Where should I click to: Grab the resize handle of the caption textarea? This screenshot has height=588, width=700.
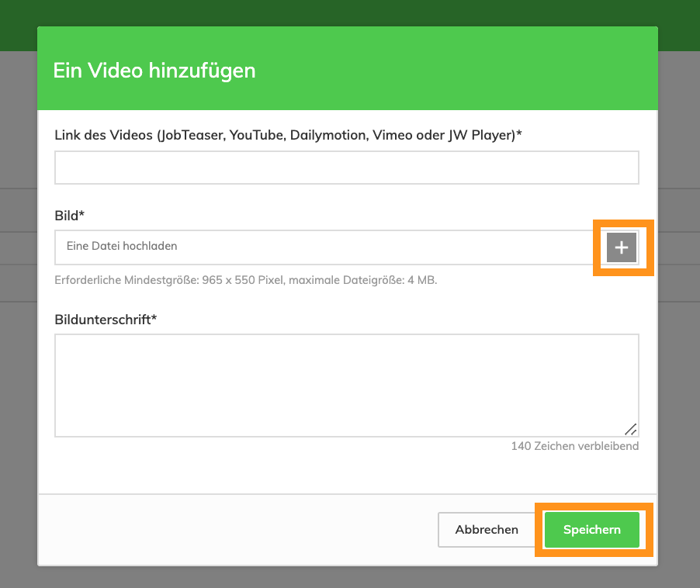630,429
